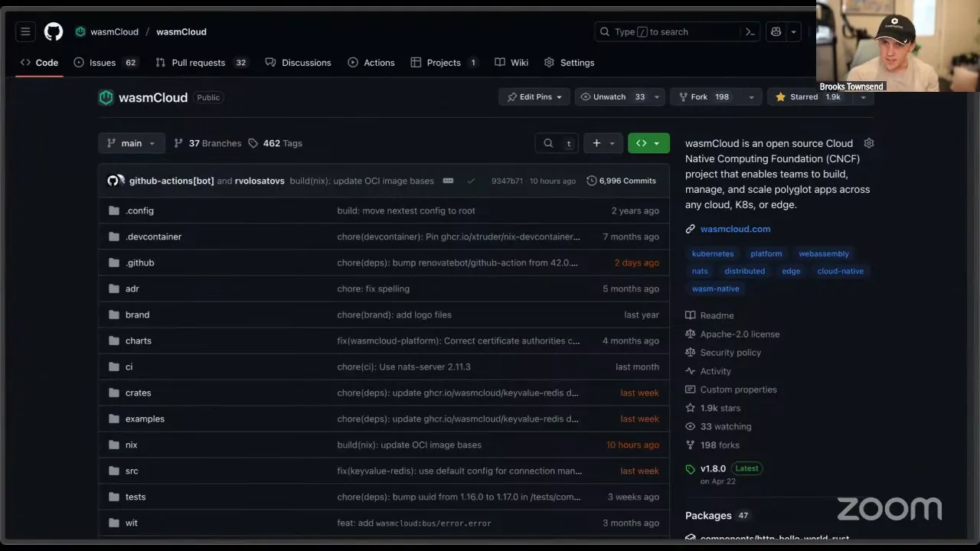Click the kubernetes topic tag
Image resolution: width=980 pixels, height=551 pixels.
(713, 253)
